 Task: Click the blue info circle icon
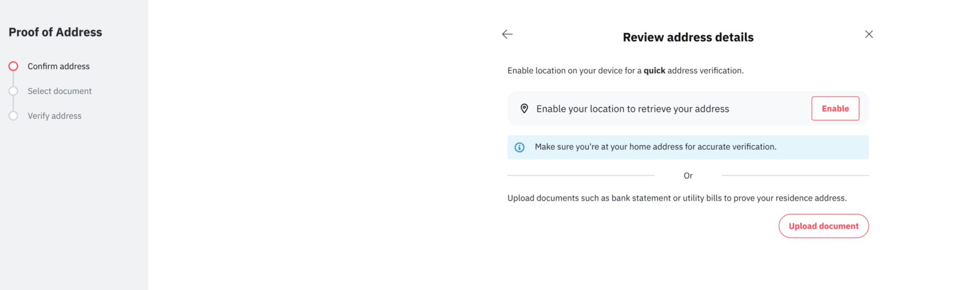point(519,147)
